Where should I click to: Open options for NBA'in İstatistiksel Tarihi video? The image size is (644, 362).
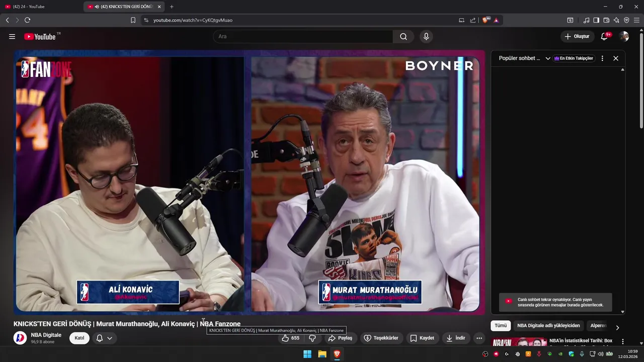pyautogui.click(x=623, y=341)
